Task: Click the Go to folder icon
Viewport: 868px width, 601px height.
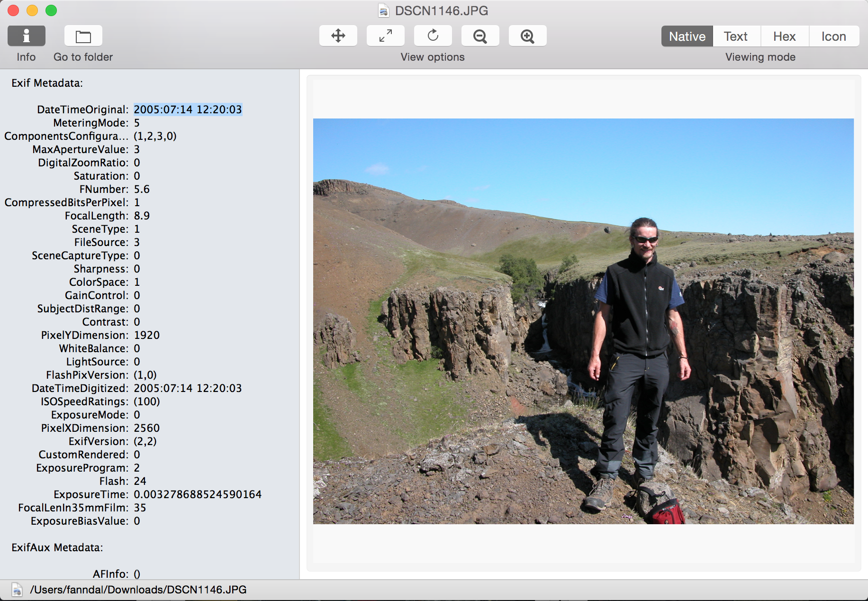Action: (83, 36)
